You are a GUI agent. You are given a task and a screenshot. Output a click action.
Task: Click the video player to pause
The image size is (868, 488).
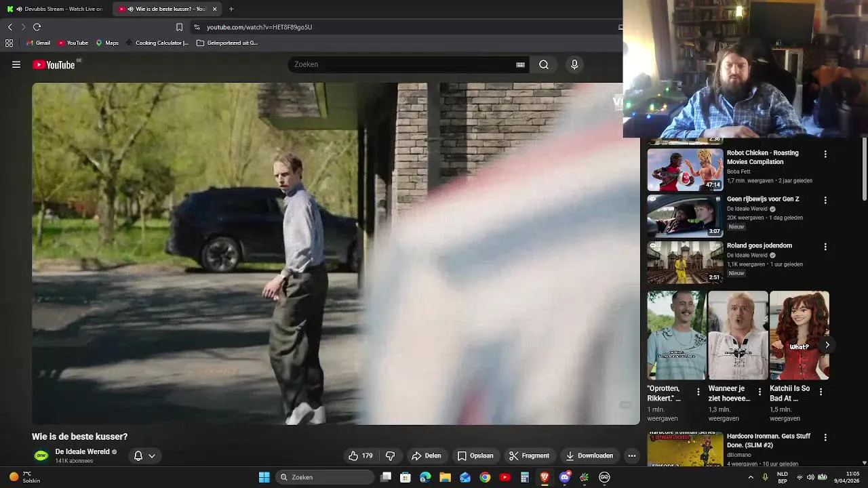pos(336,253)
